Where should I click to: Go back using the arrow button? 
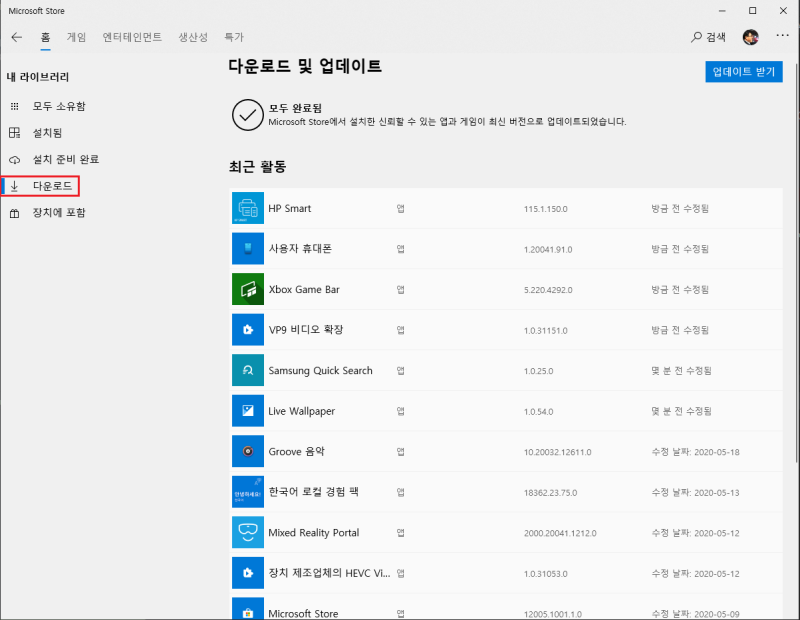click(x=16, y=36)
